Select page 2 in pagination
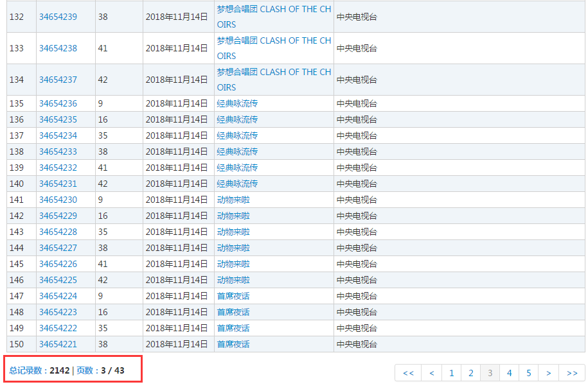The width and height of the screenshot is (588, 389). pyautogui.click(x=471, y=373)
